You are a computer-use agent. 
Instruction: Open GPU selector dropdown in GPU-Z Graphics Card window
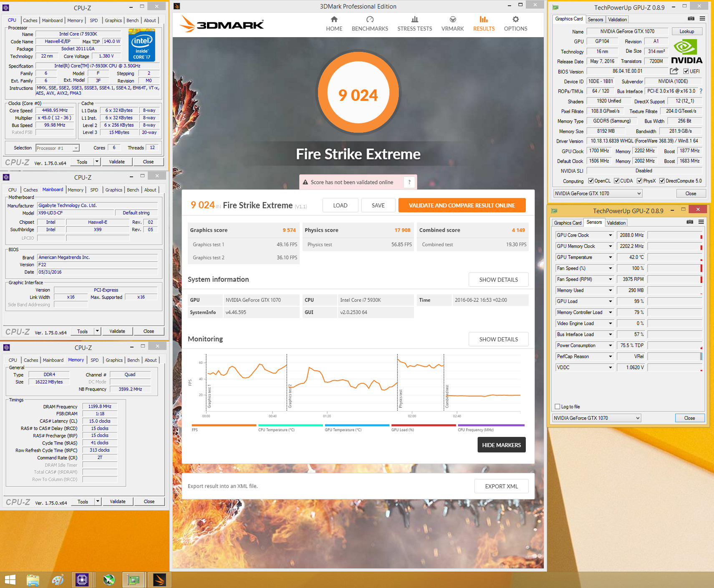(598, 193)
